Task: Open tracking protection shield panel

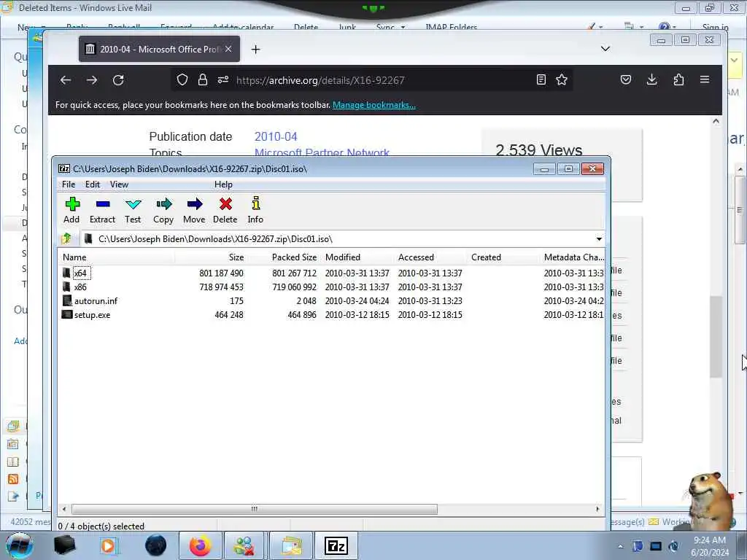Action: pos(182,79)
